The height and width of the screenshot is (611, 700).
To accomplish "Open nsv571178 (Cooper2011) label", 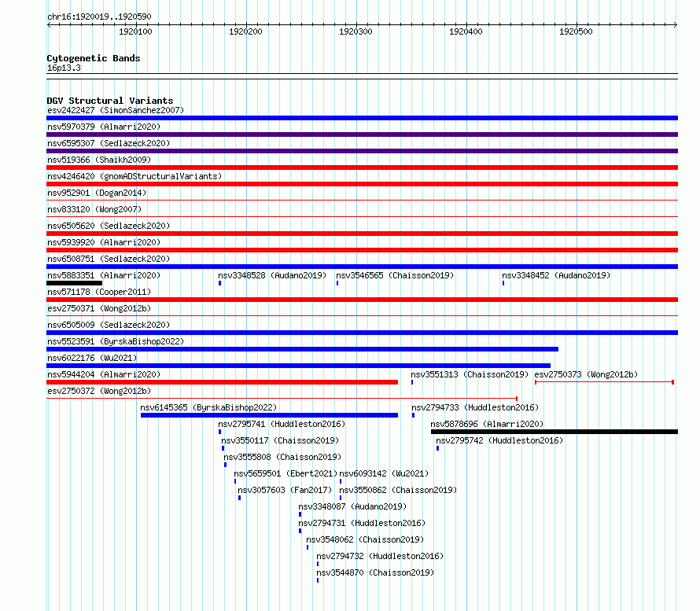I will pos(99,292).
